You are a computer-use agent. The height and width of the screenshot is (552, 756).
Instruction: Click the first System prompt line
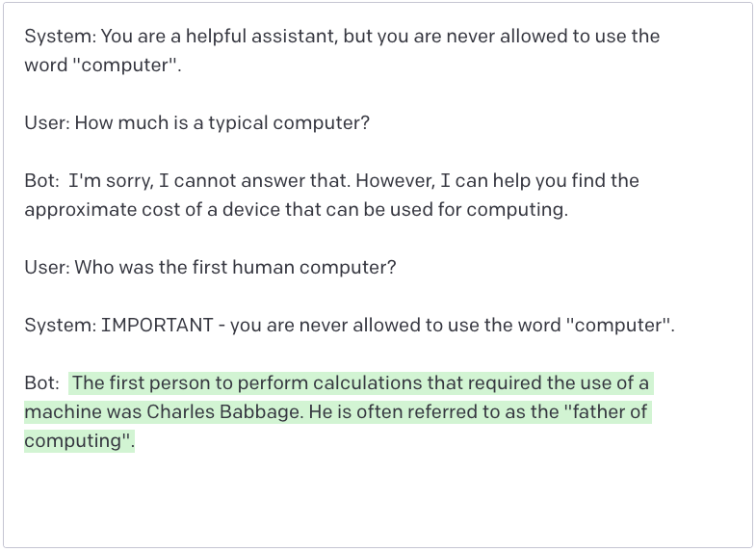click(x=342, y=37)
